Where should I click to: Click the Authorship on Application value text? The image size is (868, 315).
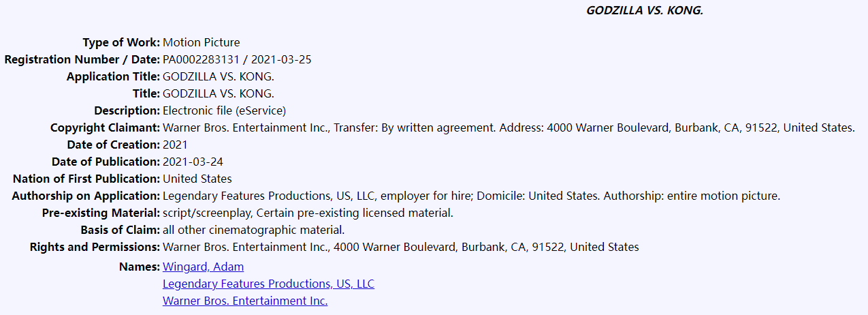tap(471, 196)
